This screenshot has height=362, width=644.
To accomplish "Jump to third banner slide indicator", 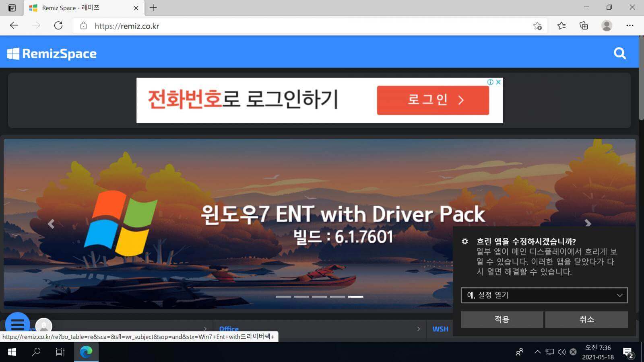I will pos(319,297).
